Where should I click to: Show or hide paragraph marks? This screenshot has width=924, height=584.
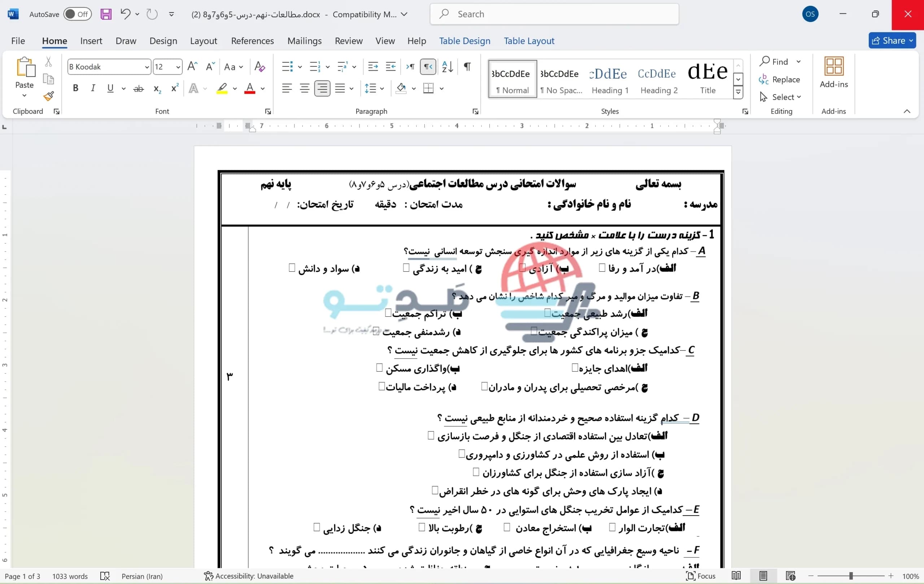467,67
